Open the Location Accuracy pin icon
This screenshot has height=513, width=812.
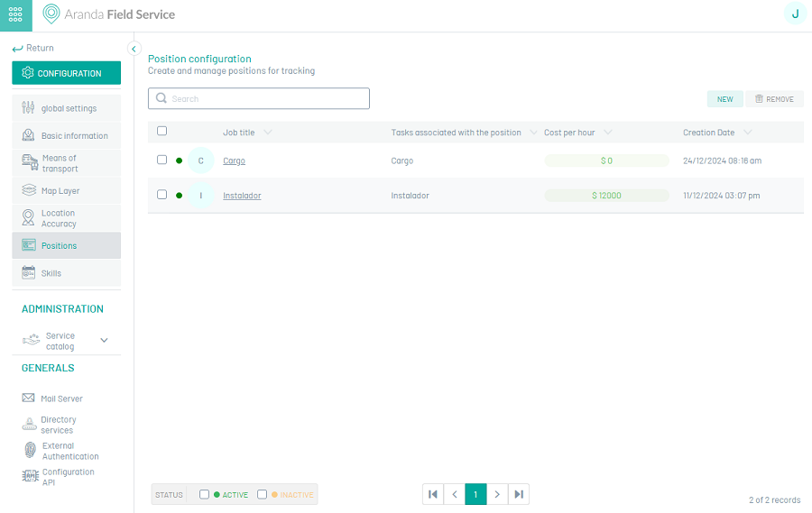click(29, 217)
